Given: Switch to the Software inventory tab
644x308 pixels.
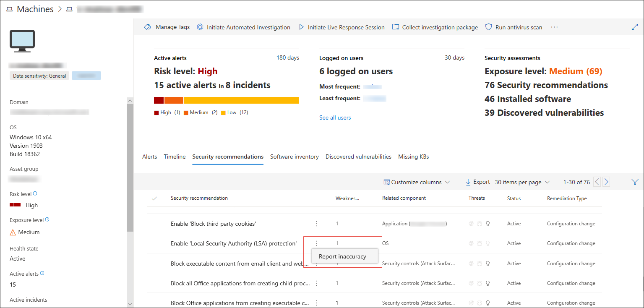Looking at the screenshot, I should pos(294,157).
